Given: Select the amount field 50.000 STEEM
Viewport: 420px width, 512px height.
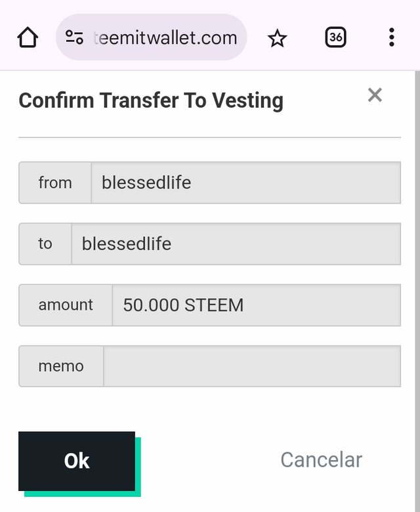Looking at the screenshot, I should coord(256,305).
